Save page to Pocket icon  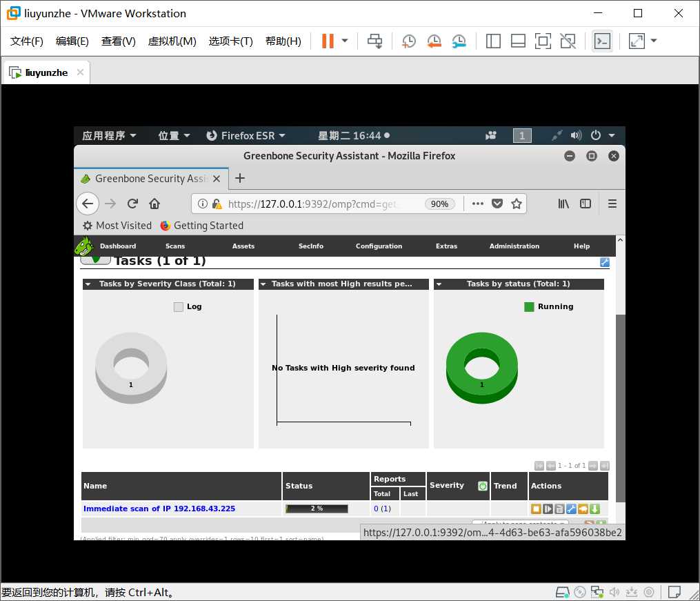point(497,204)
